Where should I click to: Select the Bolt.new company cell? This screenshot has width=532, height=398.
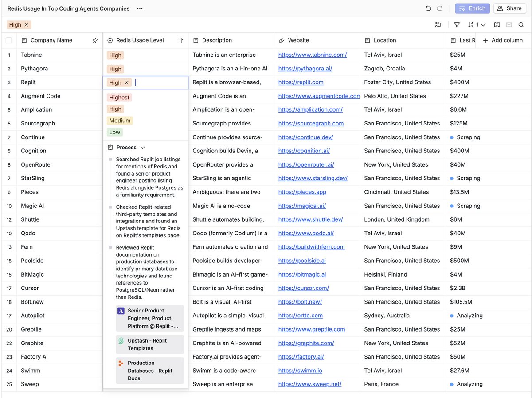(x=60, y=302)
